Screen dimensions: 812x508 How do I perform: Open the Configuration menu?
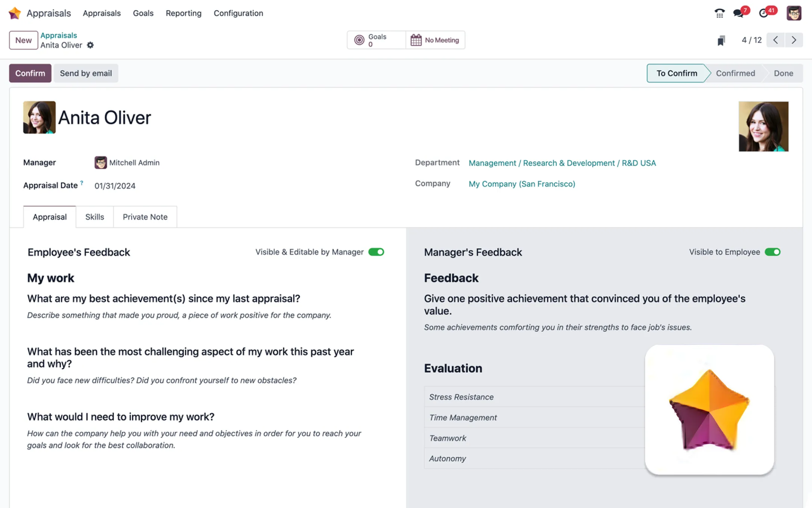pos(238,13)
